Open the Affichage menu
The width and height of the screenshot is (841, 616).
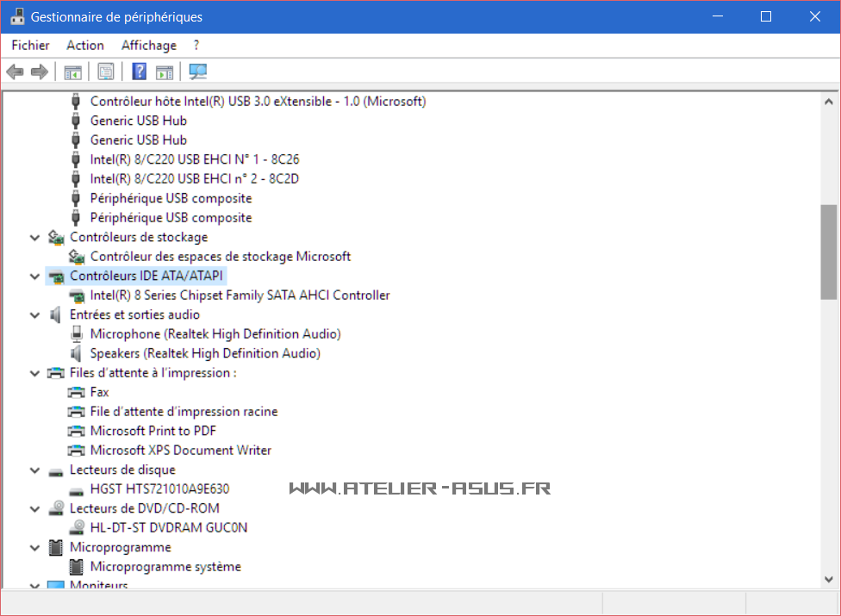pos(148,45)
